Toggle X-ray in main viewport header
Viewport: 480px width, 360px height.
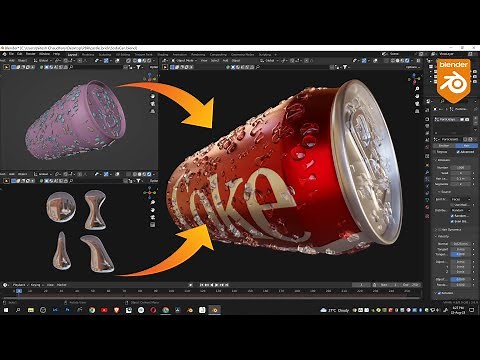coord(387,61)
